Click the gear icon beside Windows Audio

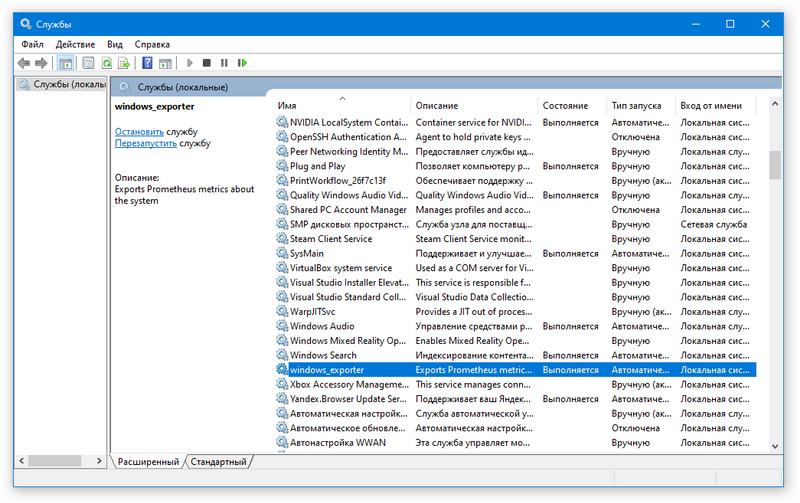click(x=282, y=325)
